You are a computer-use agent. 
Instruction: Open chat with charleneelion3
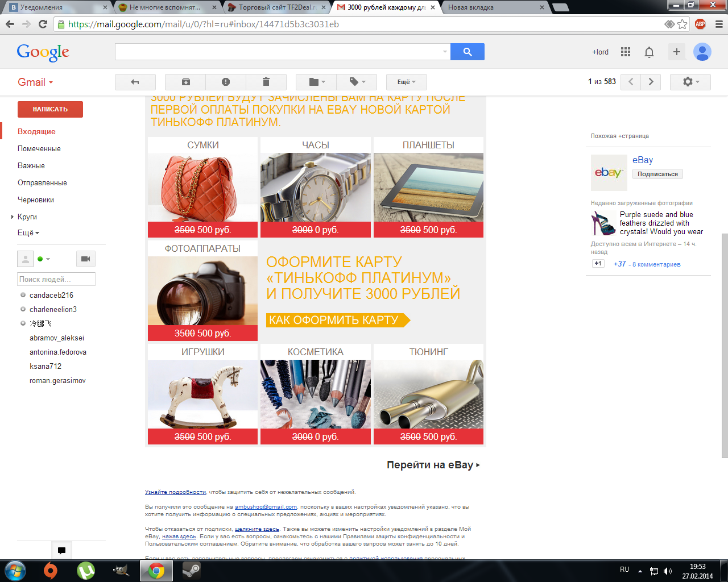(53, 309)
